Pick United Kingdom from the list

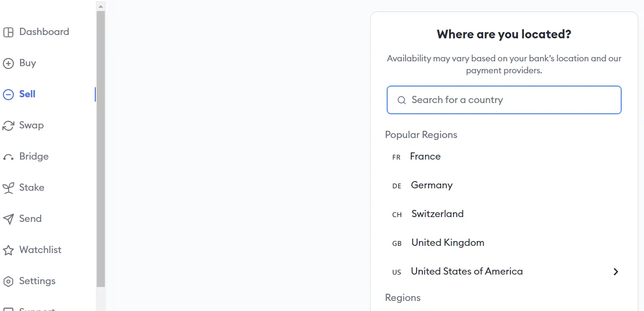[448, 242]
